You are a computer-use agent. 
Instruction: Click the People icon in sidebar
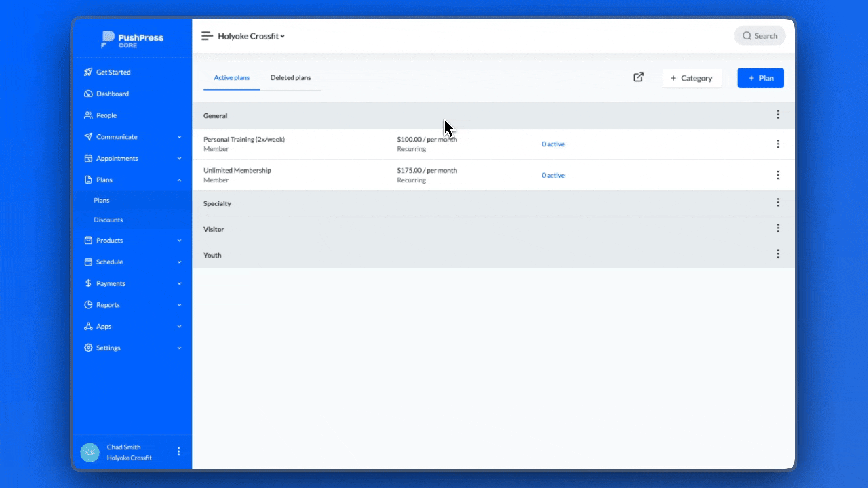[x=88, y=115]
